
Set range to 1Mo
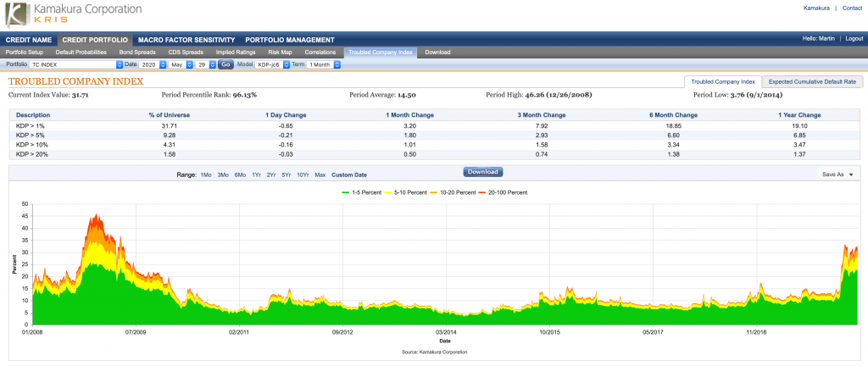pos(206,175)
